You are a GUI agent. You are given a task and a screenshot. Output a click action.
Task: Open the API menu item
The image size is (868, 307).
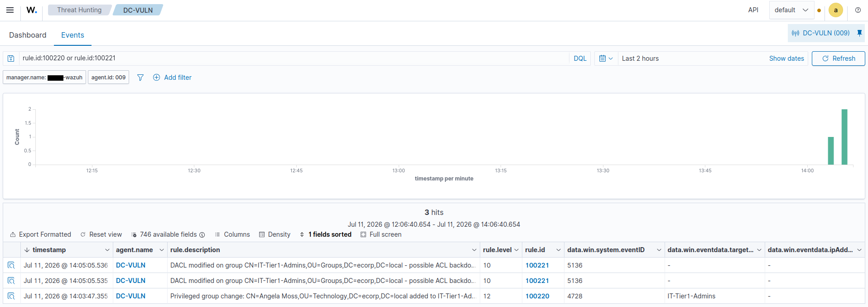tap(753, 10)
